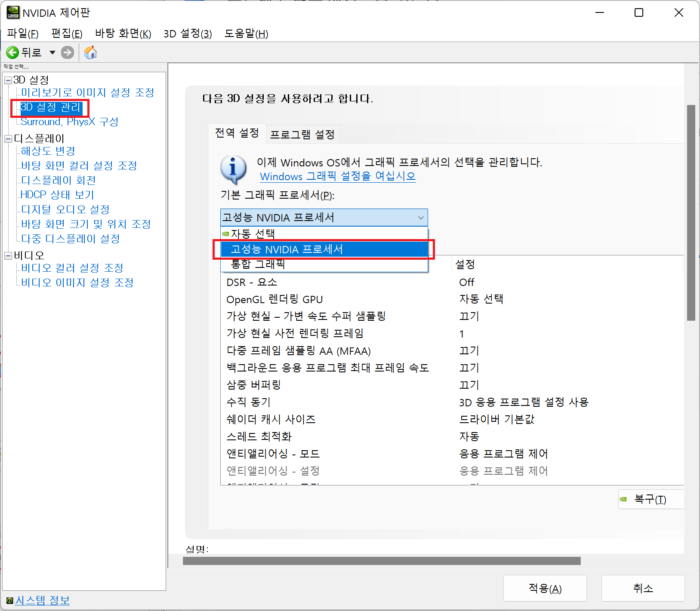Click the 복구(T) restore button

coord(651,499)
